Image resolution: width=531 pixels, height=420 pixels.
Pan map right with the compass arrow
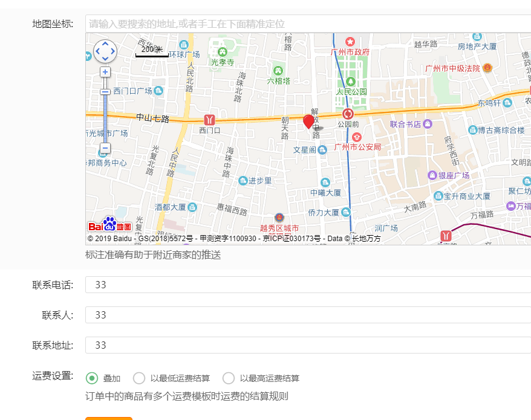coord(113,51)
